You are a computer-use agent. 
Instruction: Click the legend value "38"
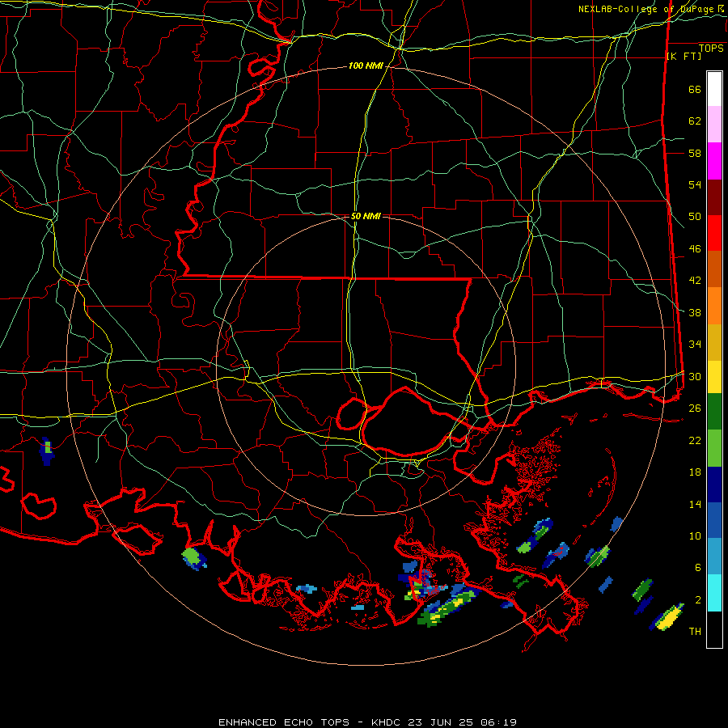tap(695, 312)
